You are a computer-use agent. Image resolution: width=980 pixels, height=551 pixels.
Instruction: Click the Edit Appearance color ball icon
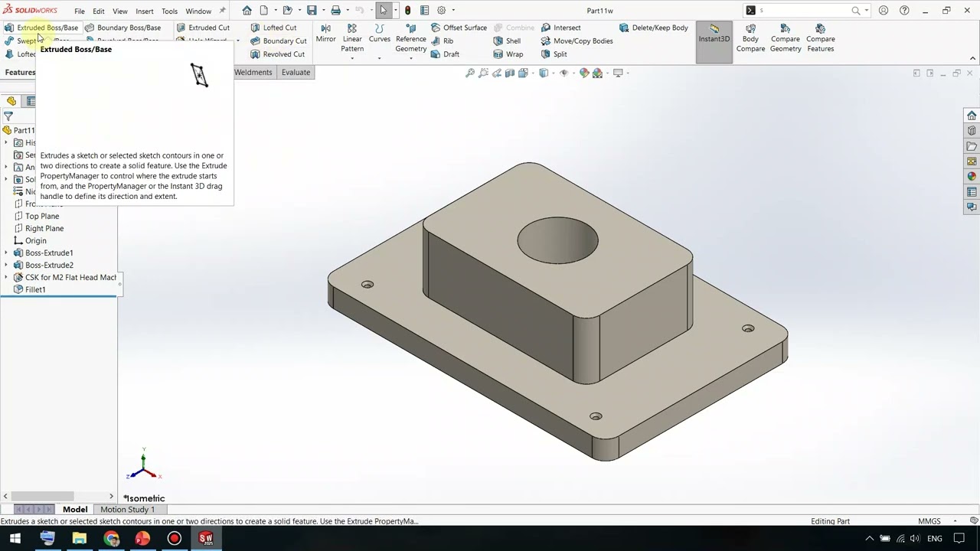[x=584, y=73]
